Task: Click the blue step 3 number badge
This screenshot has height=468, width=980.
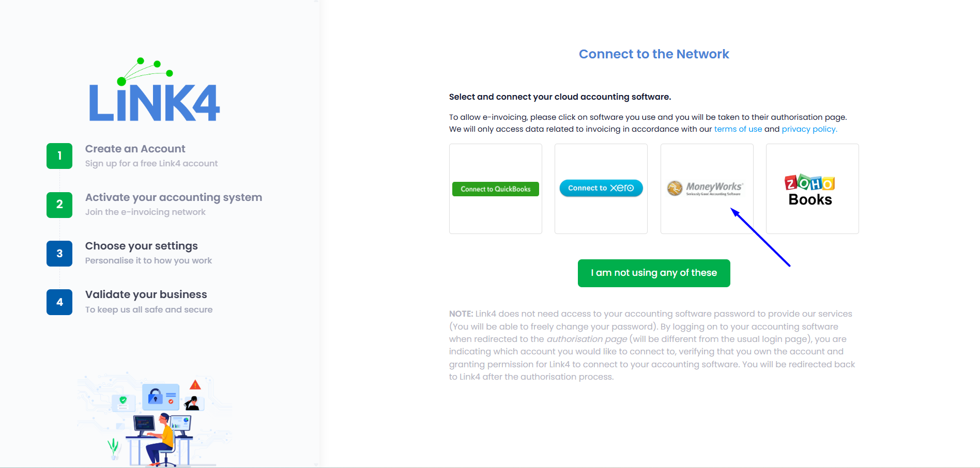Action: pos(59,254)
